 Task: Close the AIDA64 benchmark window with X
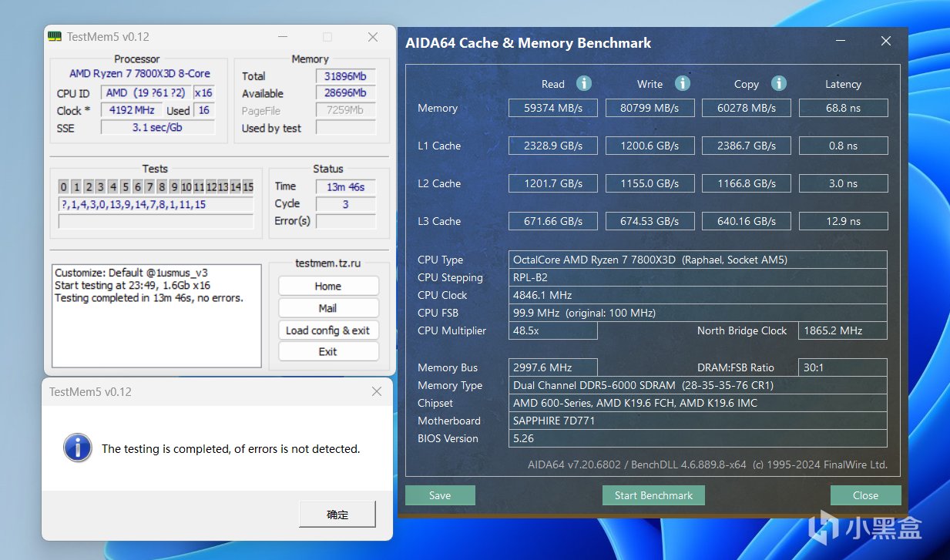tap(886, 42)
